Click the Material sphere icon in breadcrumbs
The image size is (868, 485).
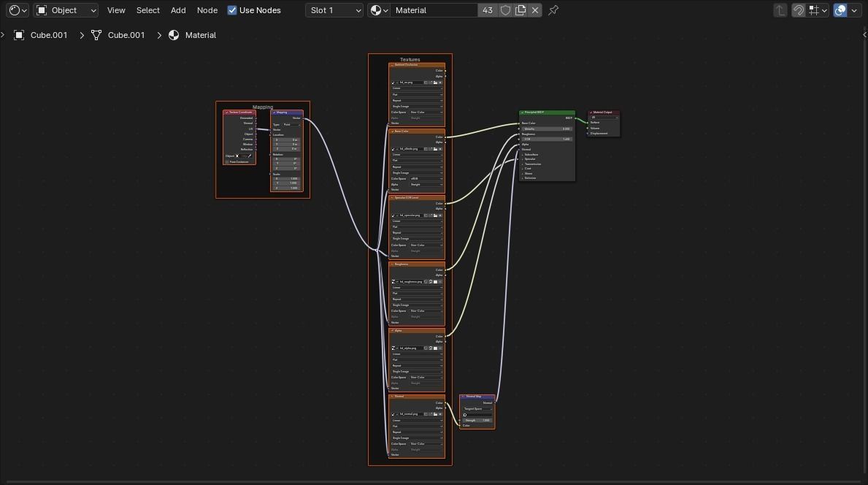(x=174, y=35)
